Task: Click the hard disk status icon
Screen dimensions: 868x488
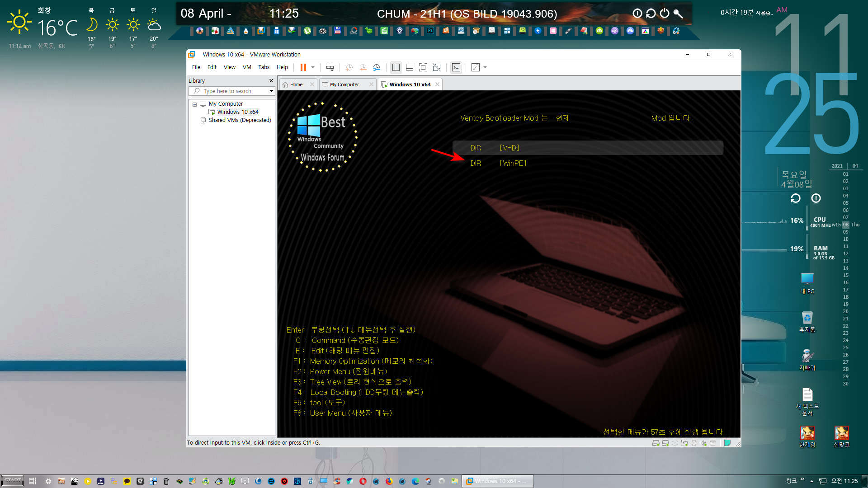Action: point(656,443)
